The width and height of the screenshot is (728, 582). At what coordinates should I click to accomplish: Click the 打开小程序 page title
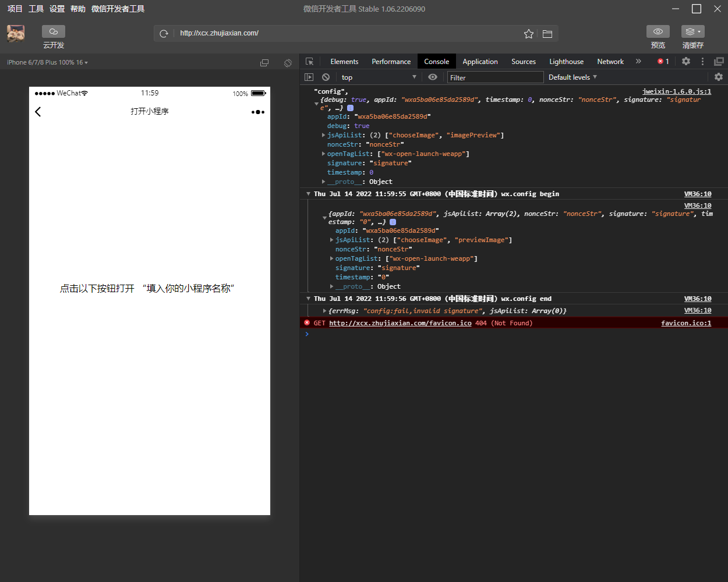[150, 111]
